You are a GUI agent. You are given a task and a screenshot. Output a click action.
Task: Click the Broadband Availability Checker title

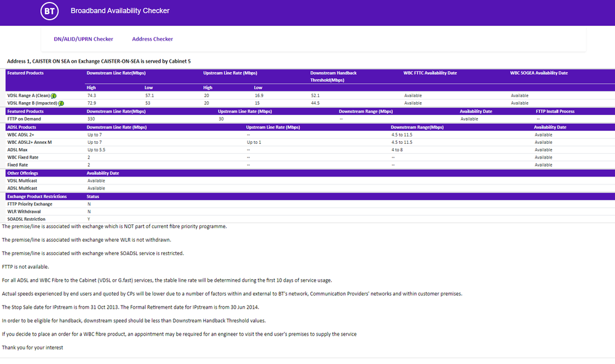pyautogui.click(x=120, y=10)
